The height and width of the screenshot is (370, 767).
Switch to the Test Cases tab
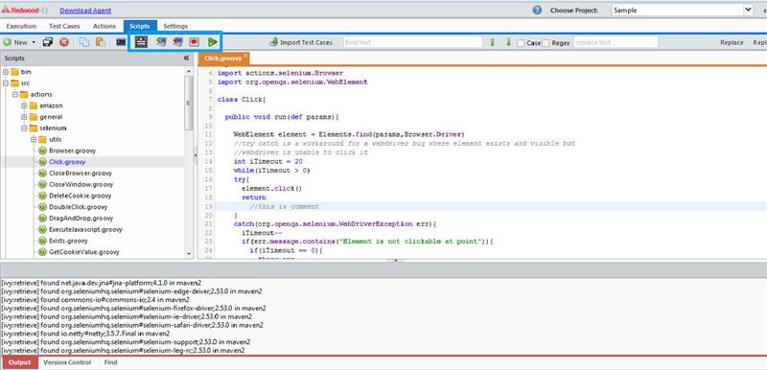(64, 26)
